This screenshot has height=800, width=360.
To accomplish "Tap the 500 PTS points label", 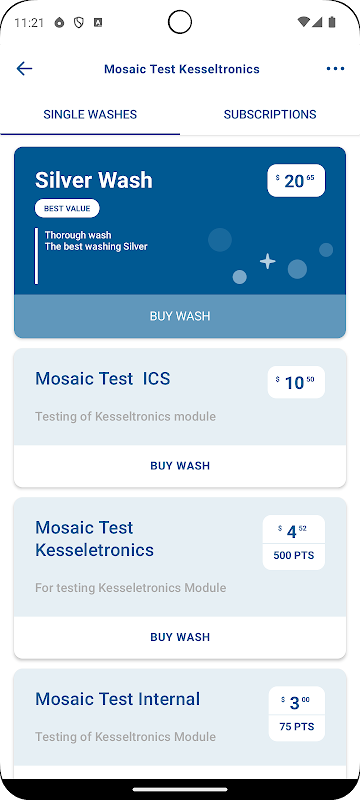I will click(294, 555).
